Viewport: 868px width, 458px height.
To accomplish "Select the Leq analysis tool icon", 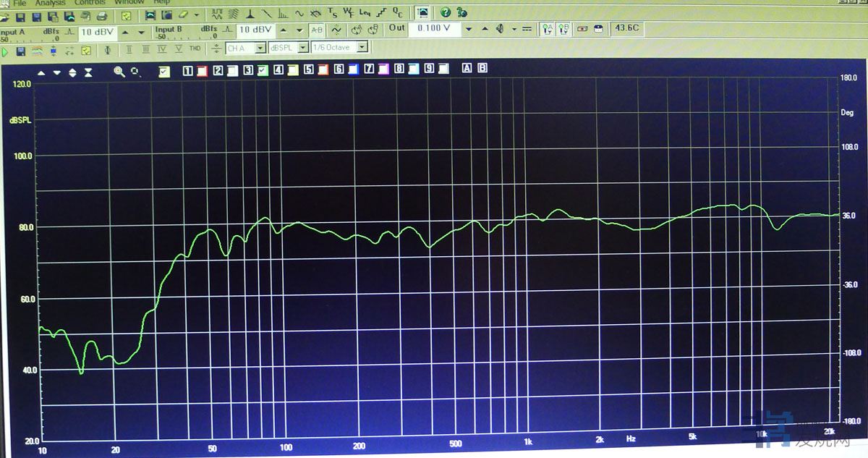I will [x=365, y=13].
